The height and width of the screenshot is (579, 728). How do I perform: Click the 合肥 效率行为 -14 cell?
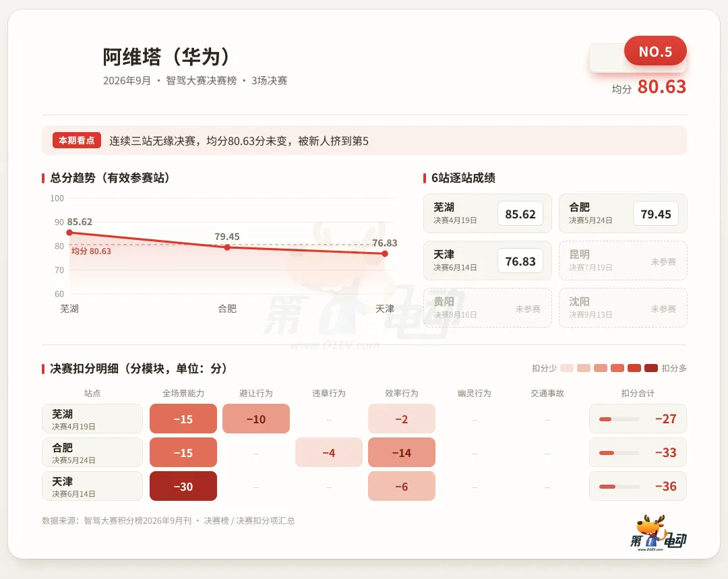402,452
